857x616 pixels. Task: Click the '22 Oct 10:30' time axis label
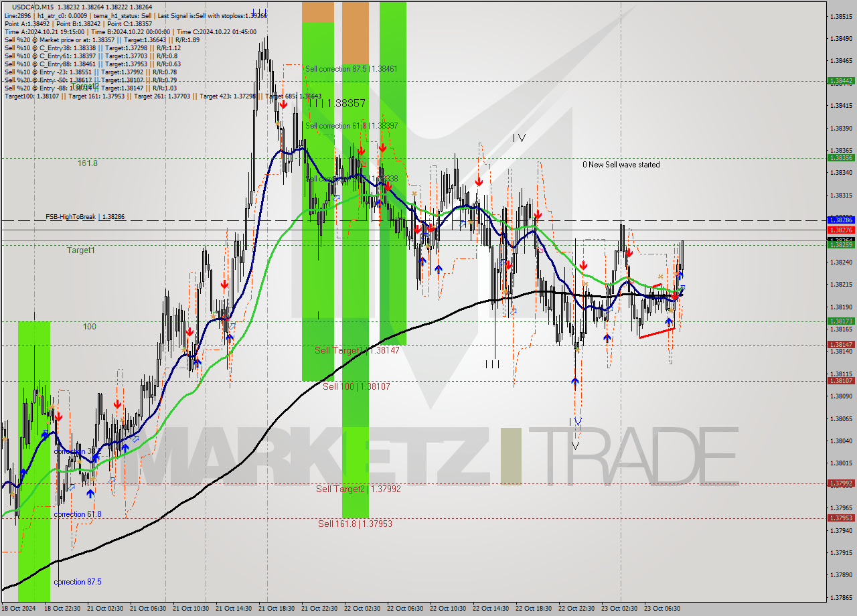[x=447, y=608]
